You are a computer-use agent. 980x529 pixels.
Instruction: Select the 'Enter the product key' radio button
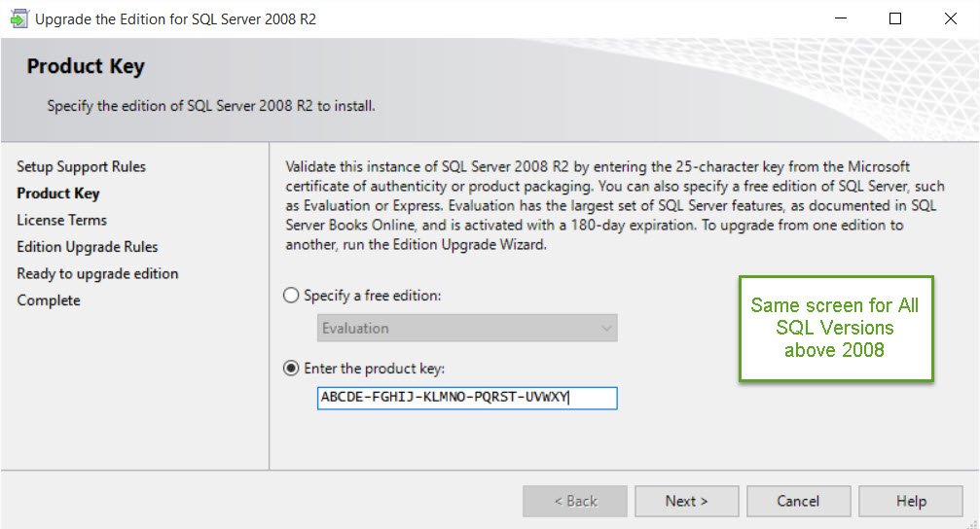[x=291, y=369]
